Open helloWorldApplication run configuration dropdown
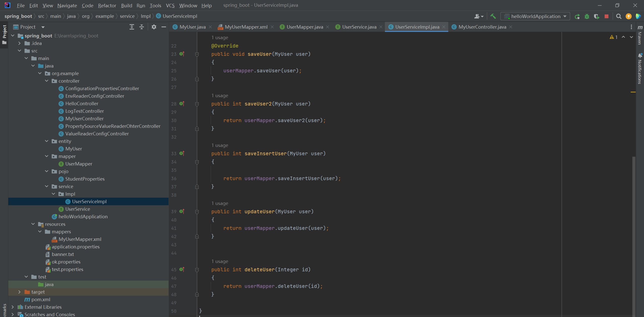644x317 pixels. point(535,16)
